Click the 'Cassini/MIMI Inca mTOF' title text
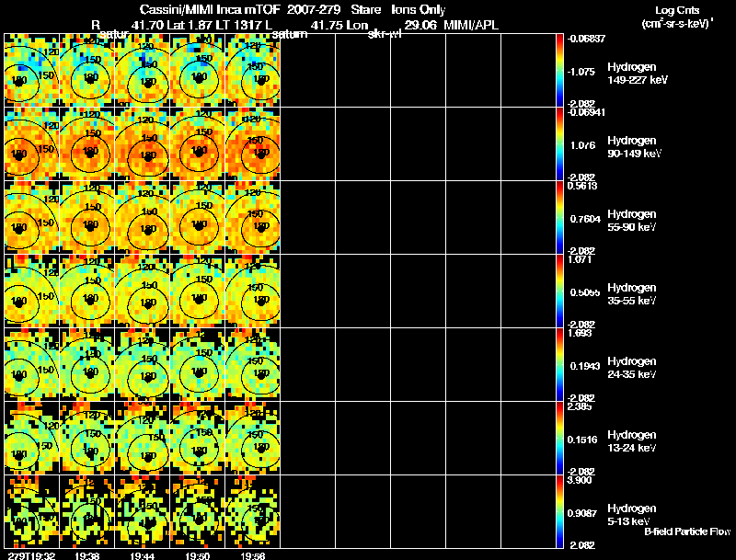This screenshot has width=736, height=560. point(211,10)
